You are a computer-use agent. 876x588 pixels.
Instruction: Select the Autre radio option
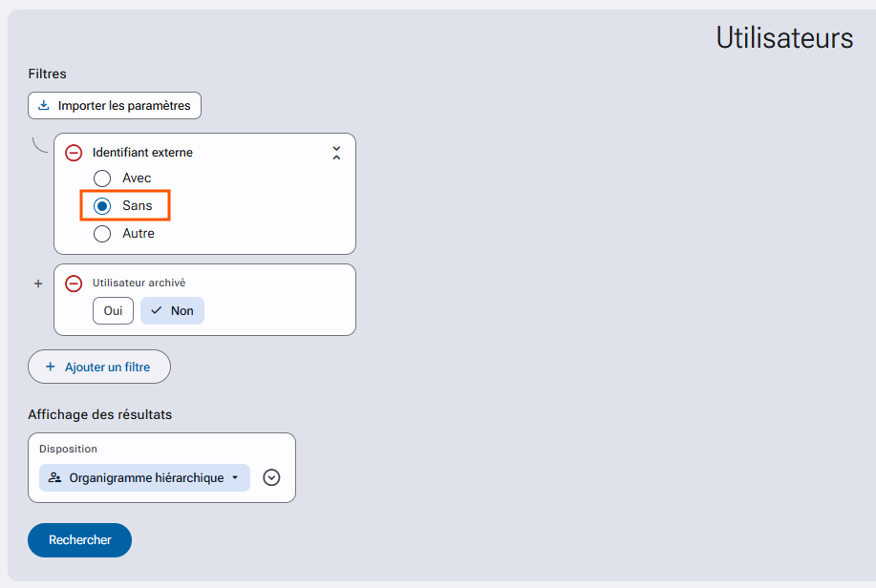(102, 234)
